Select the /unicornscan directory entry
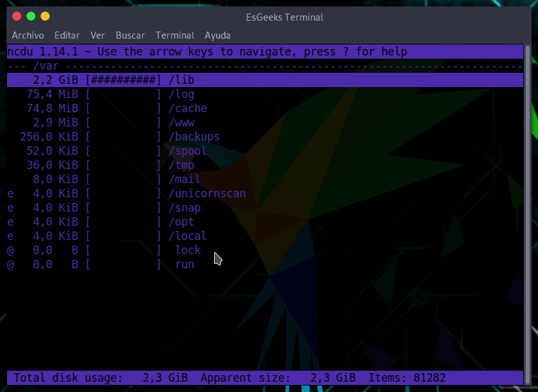Screen dimensions: 538x392 207,193
